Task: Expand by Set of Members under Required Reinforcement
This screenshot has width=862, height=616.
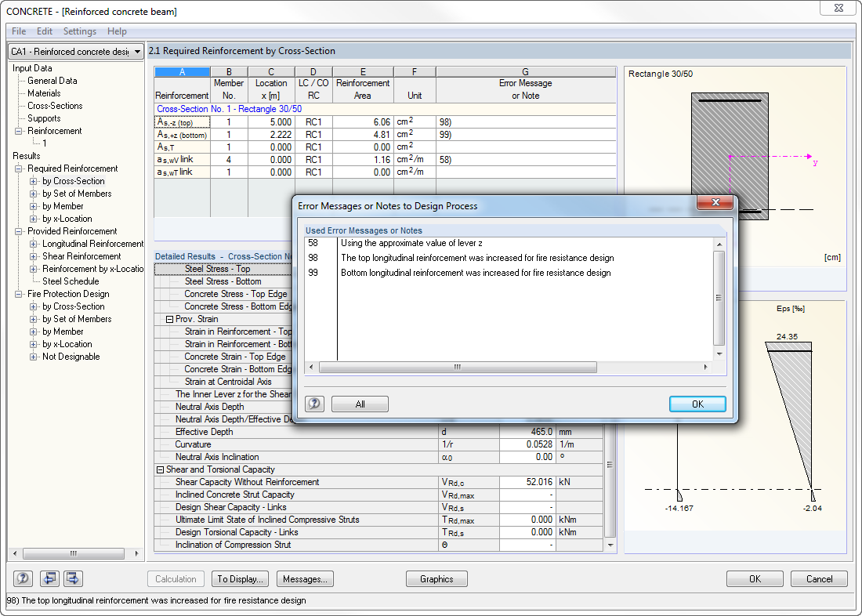Action: [33, 194]
